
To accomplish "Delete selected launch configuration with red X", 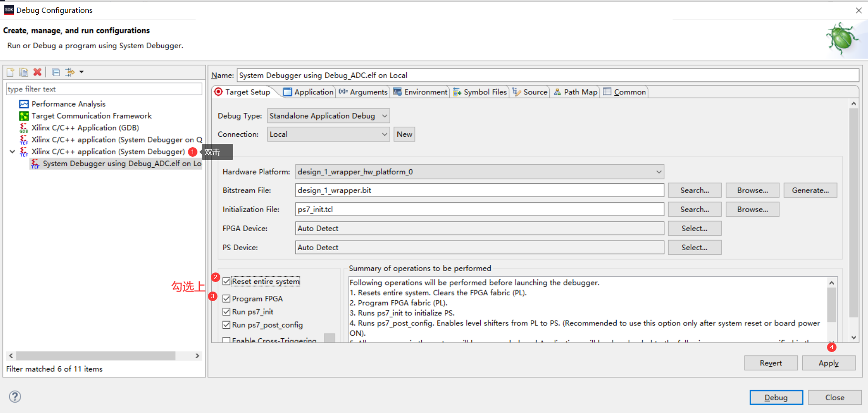I will pos(37,72).
